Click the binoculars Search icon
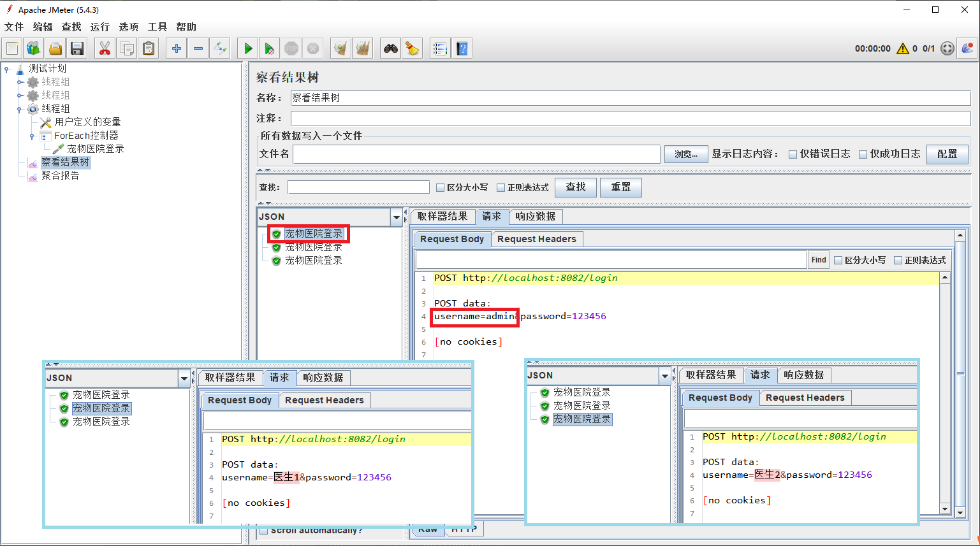980x546 pixels. click(x=390, y=48)
